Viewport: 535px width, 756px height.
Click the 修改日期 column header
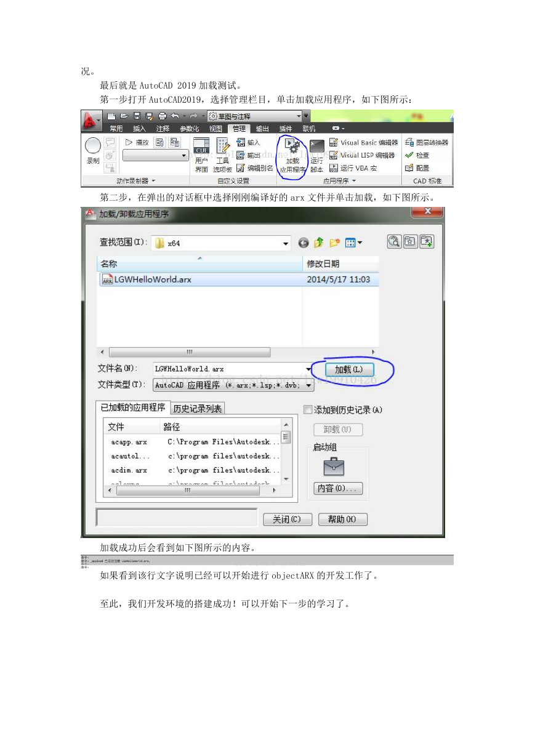[x=342, y=263]
